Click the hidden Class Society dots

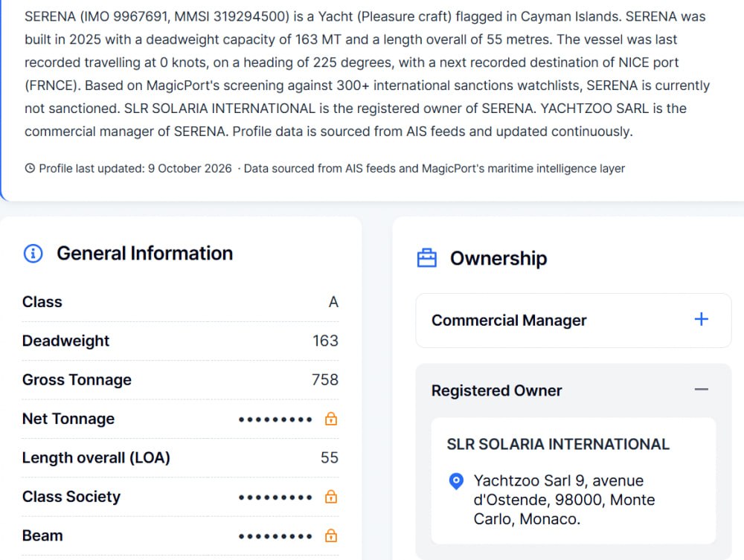click(275, 497)
